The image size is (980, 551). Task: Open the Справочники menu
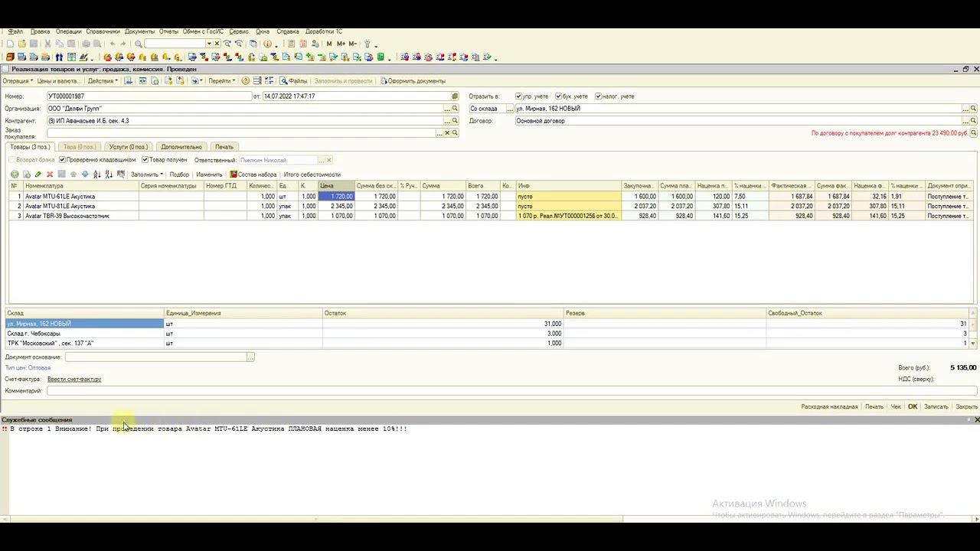(x=103, y=31)
